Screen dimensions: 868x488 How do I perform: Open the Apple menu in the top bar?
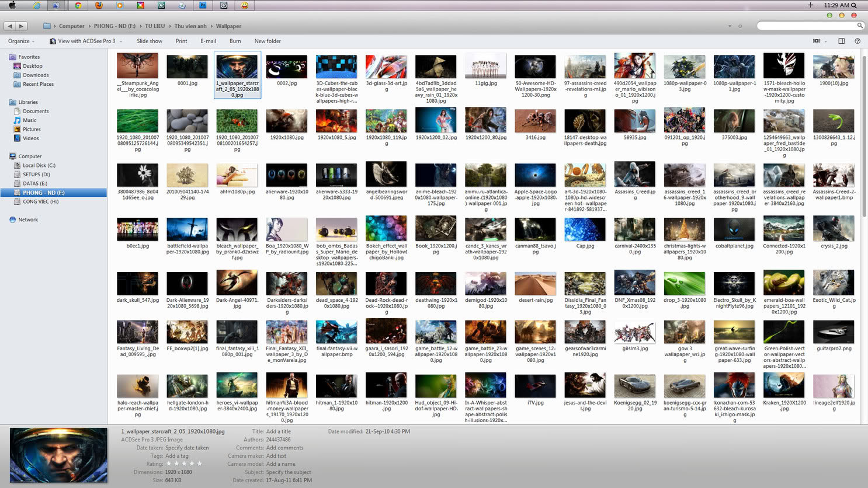(12, 5)
